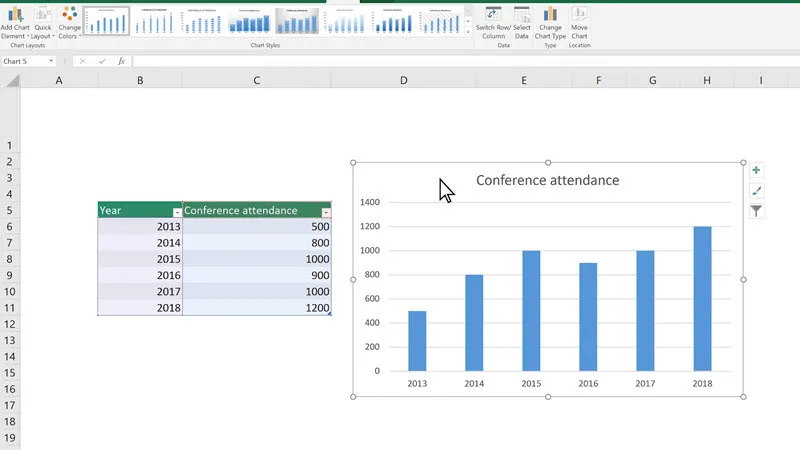Screen dimensions: 800x450
Task: Click the Move Chart button
Action: click(x=579, y=22)
